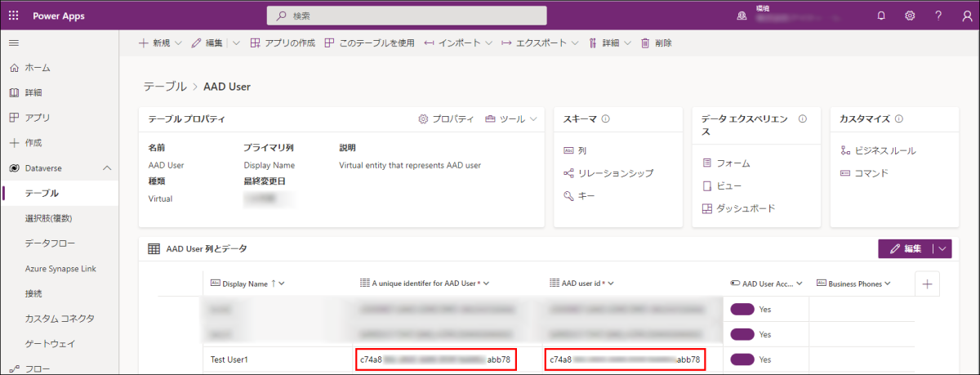Open ビジネス ルール link
Image resolution: width=980 pixels, height=375 pixels.
(x=878, y=151)
